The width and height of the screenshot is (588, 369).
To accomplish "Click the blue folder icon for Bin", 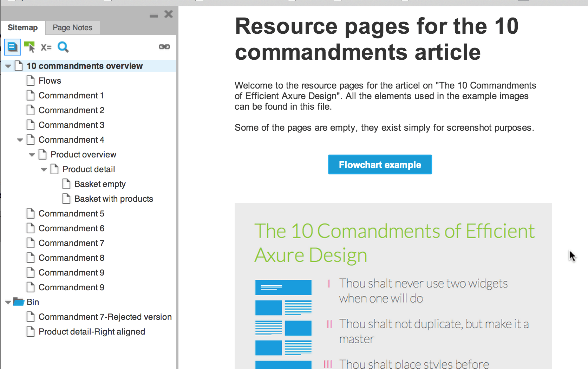I will (19, 302).
